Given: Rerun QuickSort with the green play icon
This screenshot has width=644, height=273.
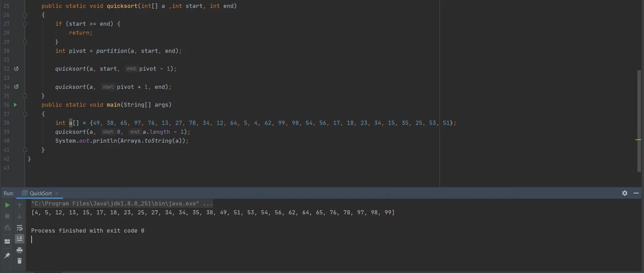Looking at the screenshot, I should tap(7, 205).
